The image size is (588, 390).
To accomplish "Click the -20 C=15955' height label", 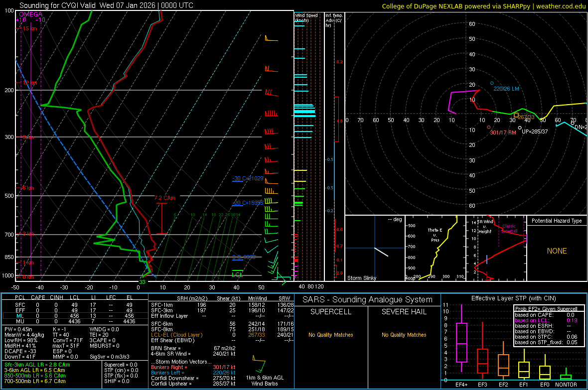I will 248,203.
